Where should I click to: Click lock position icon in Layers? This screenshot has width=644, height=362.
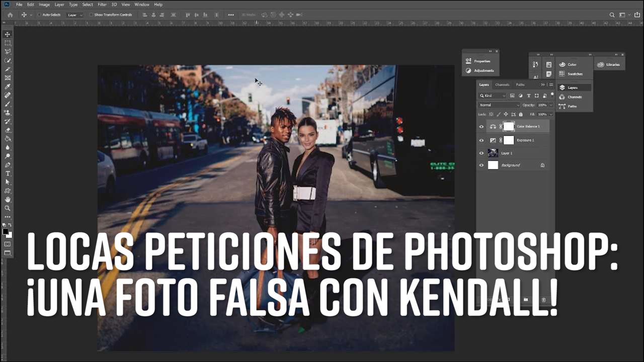coord(506,115)
